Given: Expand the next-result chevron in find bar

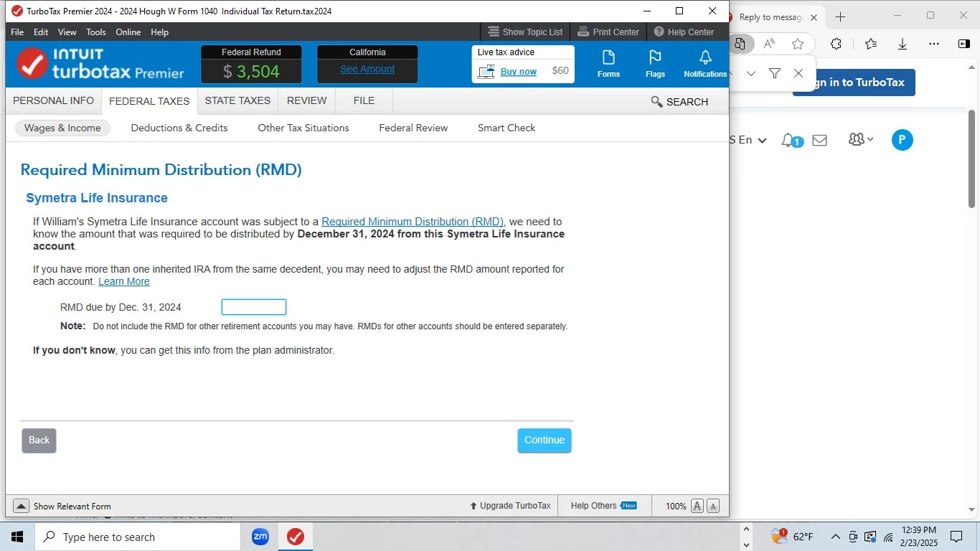Looking at the screenshot, I should 751,73.
